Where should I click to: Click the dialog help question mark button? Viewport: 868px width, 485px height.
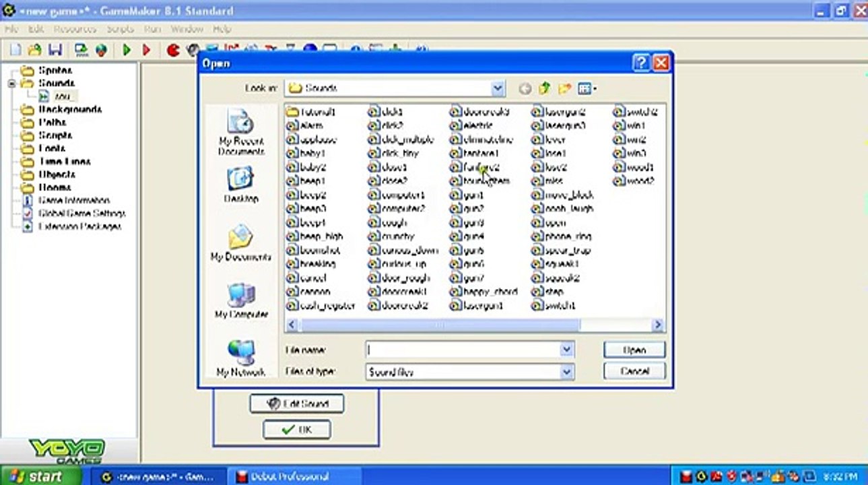point(642,63)
